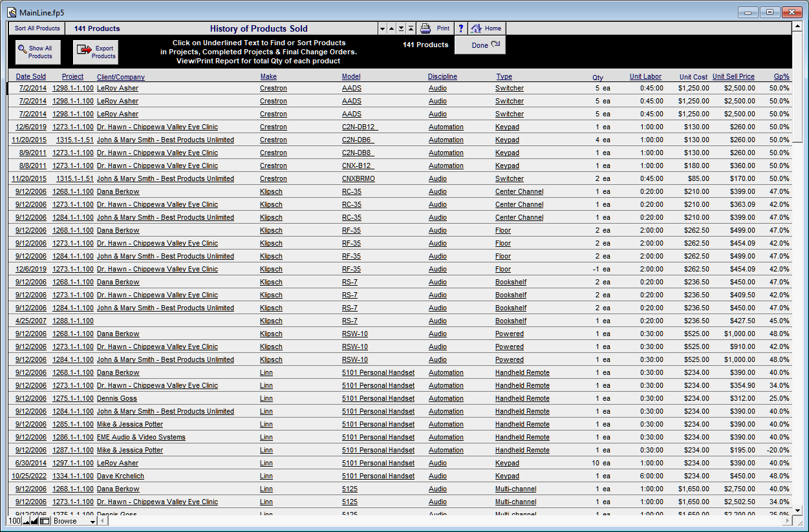
Task: Click client name Dave Krchelich
Action: [120, 476]
